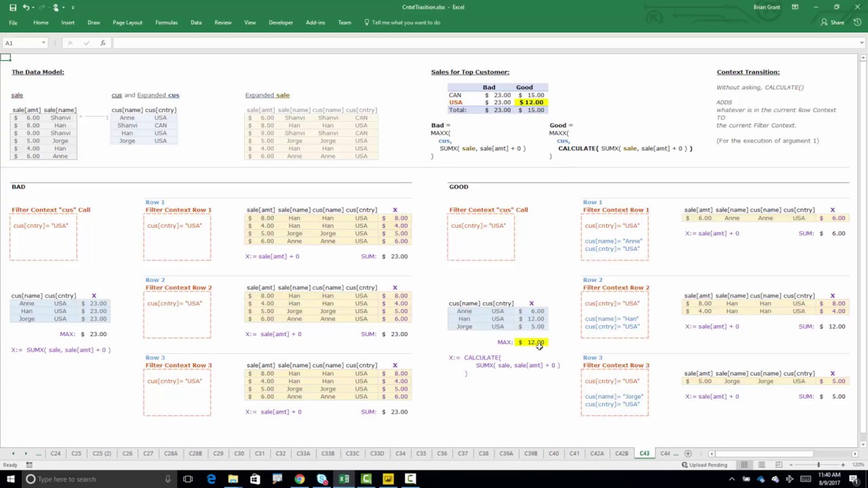The width and height of the screenshot is (868, 488).
Task: Click the zoom out minus button
Action: pyautogui.click(x=792, y=465)
